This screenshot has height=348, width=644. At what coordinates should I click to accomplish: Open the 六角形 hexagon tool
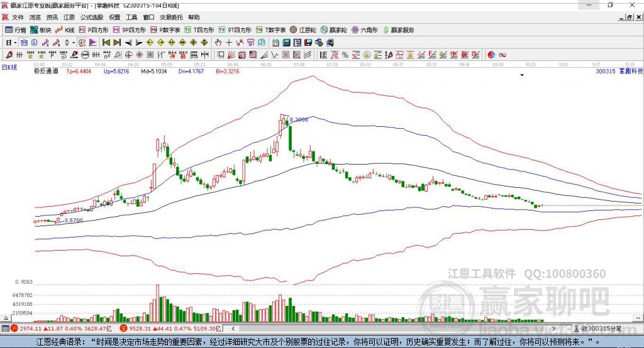364,30
